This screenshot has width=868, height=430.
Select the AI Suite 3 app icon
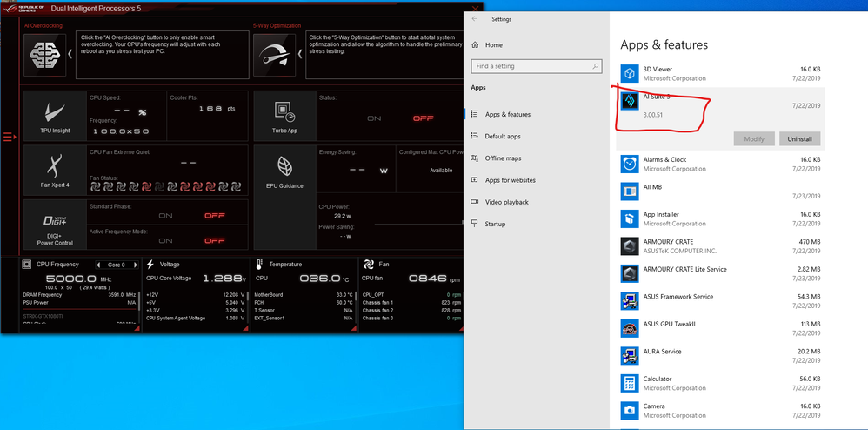630,101
